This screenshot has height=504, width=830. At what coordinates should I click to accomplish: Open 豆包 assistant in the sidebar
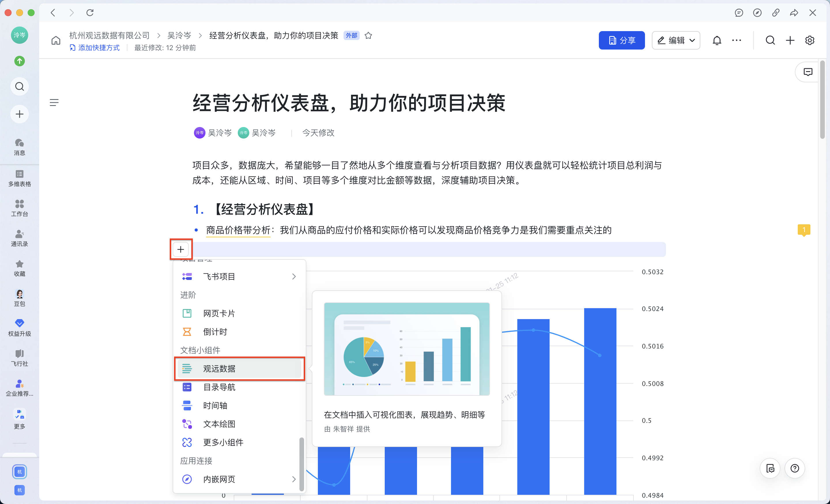(20, 298)
